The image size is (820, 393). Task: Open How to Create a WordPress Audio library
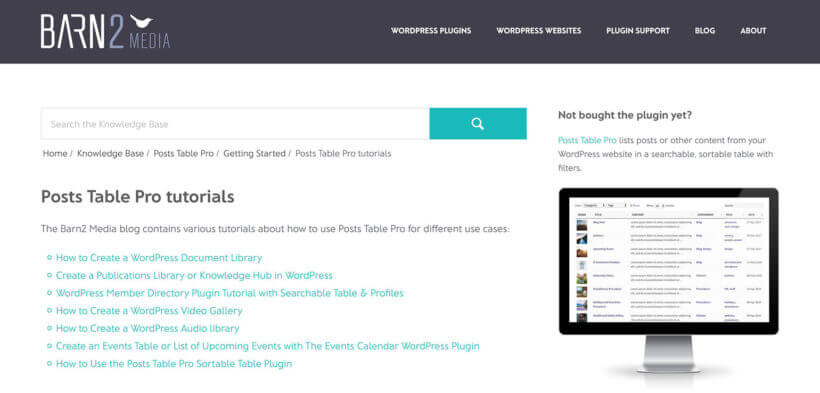click(x=147, y=329)
